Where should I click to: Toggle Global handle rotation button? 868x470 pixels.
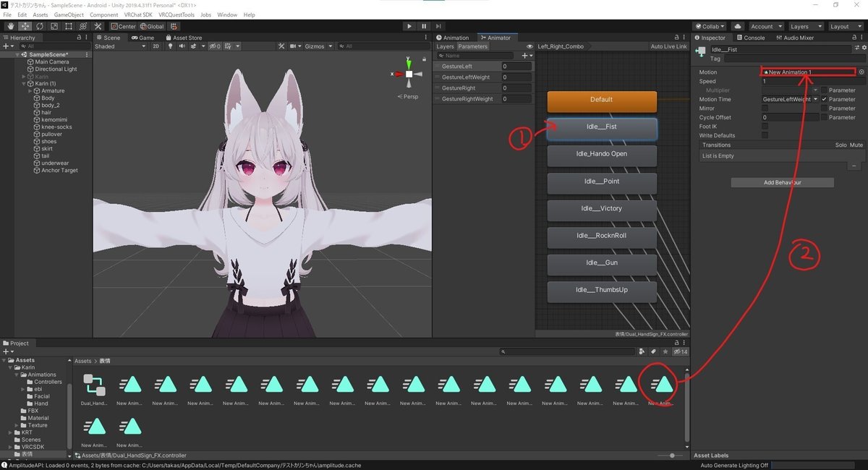click(151, 26)
